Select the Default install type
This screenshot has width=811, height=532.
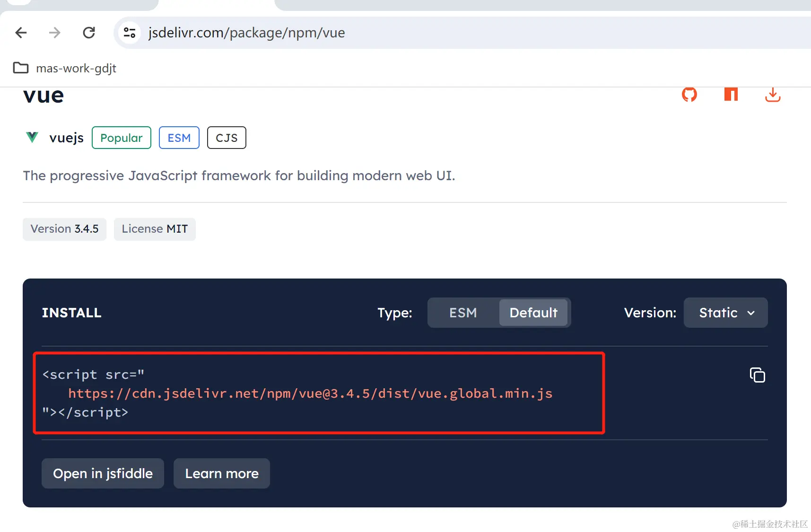(533, 313)
